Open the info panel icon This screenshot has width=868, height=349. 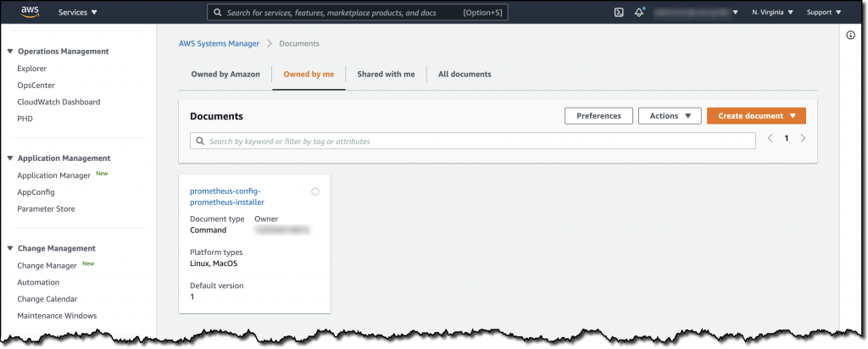click(x=851, y=36)
